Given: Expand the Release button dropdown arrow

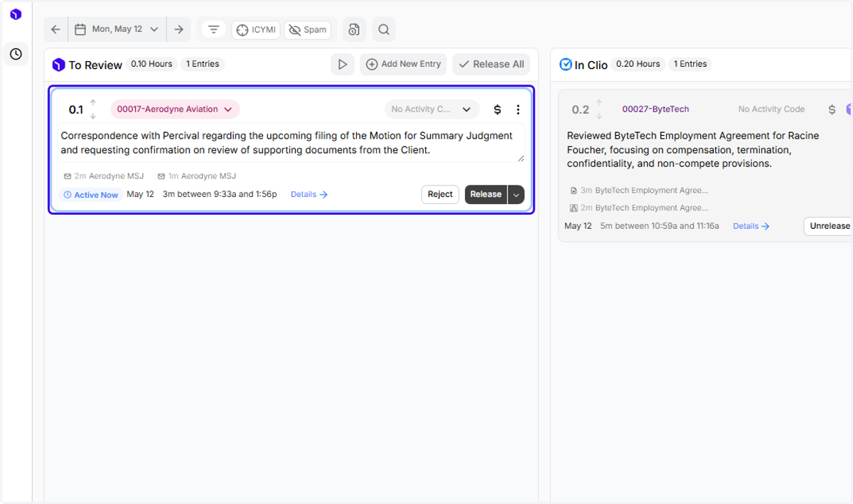Looking at the screenshot, I should click(516, 195).
